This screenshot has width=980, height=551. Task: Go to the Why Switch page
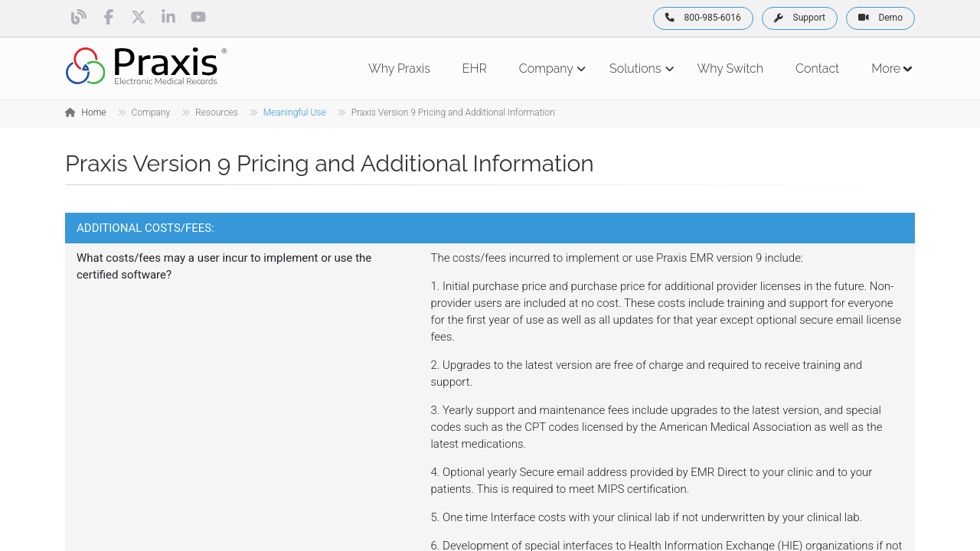(x=730, y=69)
